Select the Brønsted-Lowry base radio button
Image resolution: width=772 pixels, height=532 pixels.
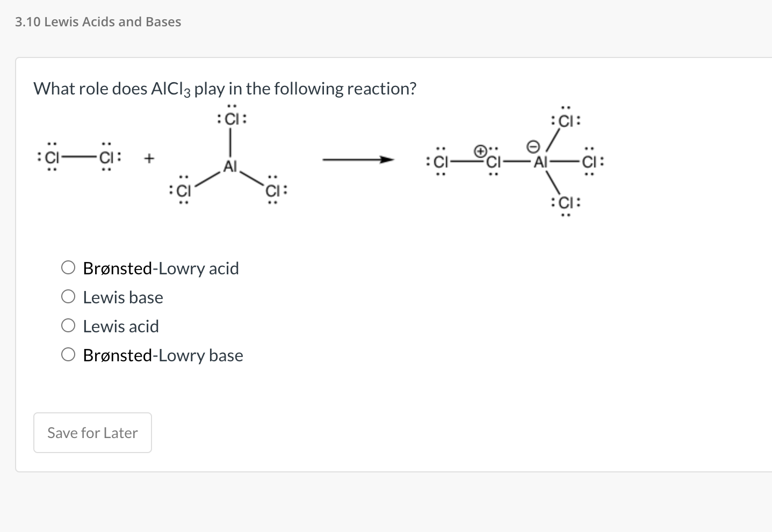pos(68,353)
